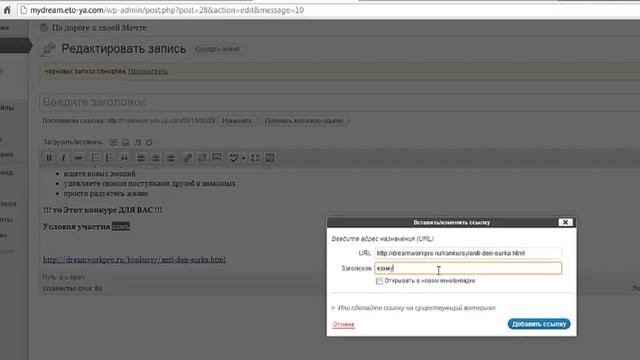The height and width of the screenshot is (360, 640).
Task: Click the Добавить ссылку button
Action: click(x=539, y=324)
